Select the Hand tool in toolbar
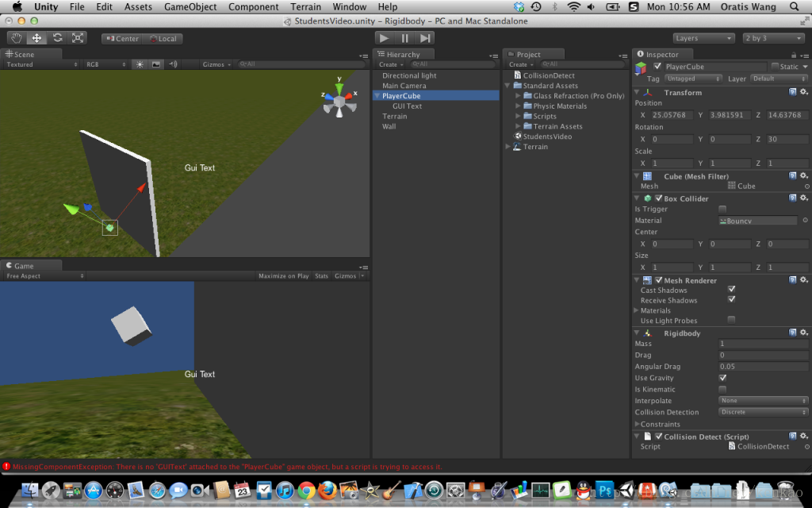This screenshot has height=508, width=812. tap(17, 38)
